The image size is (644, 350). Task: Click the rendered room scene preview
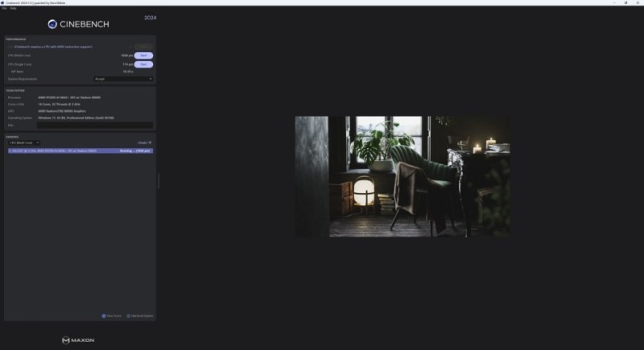point(402,176)
